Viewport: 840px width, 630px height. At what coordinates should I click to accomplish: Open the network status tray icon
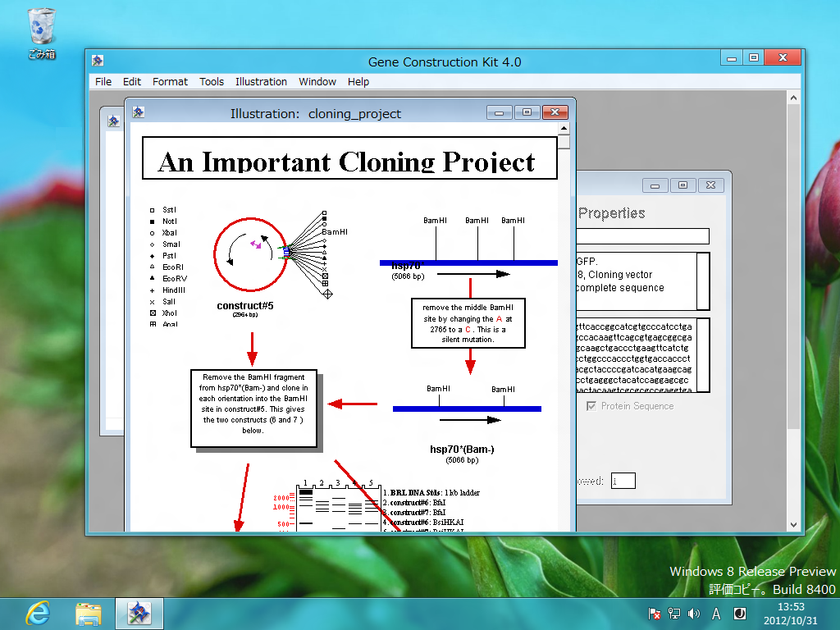point(674,614)
